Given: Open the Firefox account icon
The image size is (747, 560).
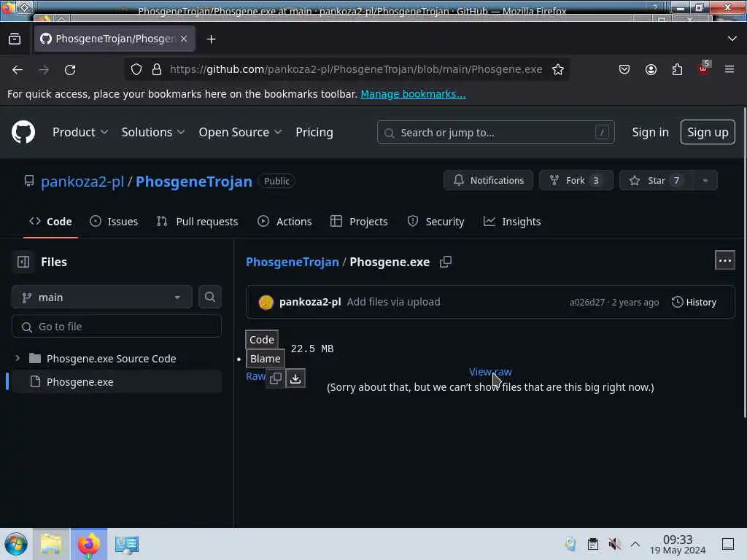Looking at the screenshot, I should click(x=651, y=69).
